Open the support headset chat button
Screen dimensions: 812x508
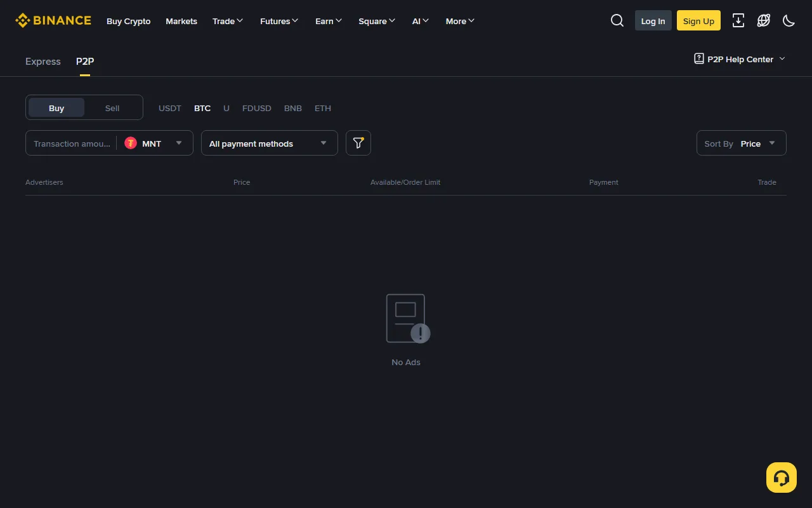(782, 478)
